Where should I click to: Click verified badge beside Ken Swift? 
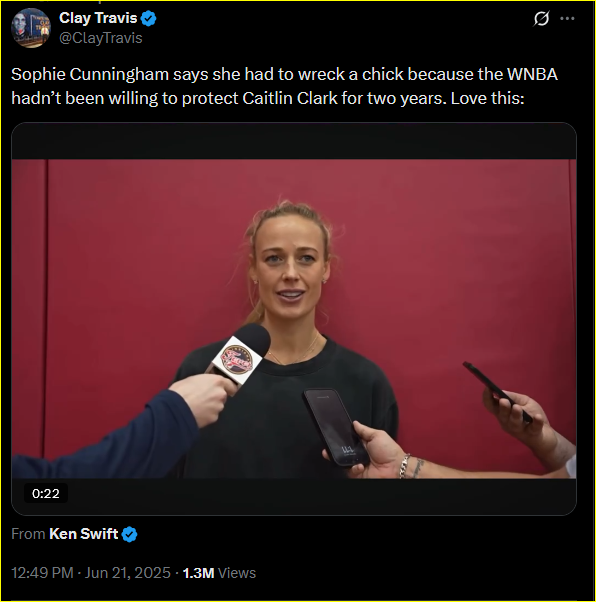click(129, 534)
